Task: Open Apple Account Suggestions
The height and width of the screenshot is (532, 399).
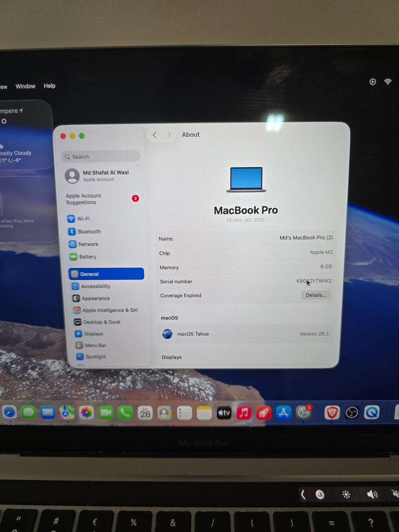Action: click(103, 199)
